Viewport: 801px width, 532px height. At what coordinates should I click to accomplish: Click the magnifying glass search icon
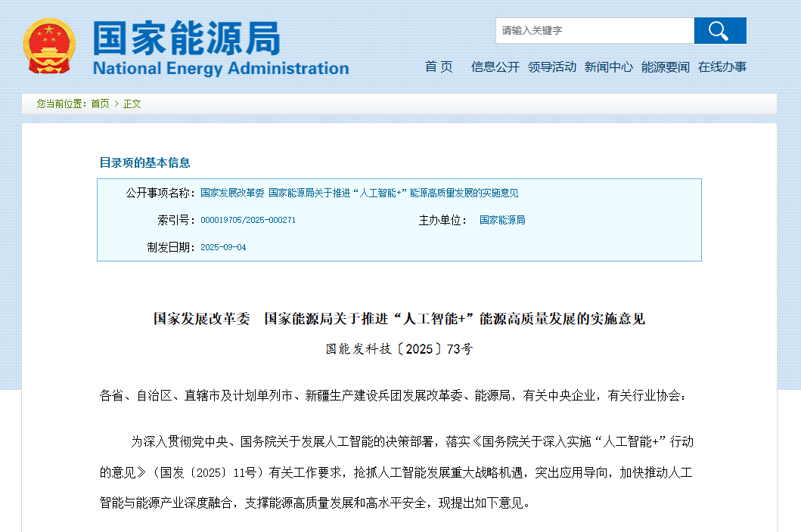point(719,30)
